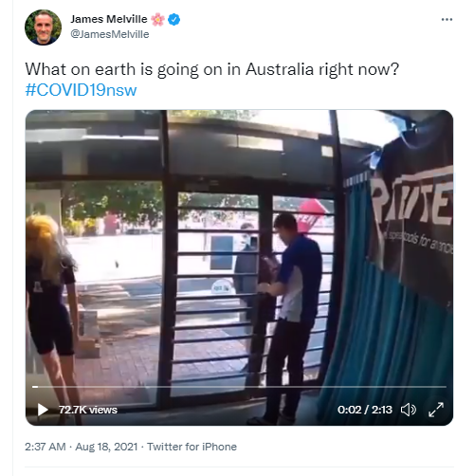Play the embedded tweet video
This screenshot has height=476, width=456.
pyautogui.click(x=43, y=410)
